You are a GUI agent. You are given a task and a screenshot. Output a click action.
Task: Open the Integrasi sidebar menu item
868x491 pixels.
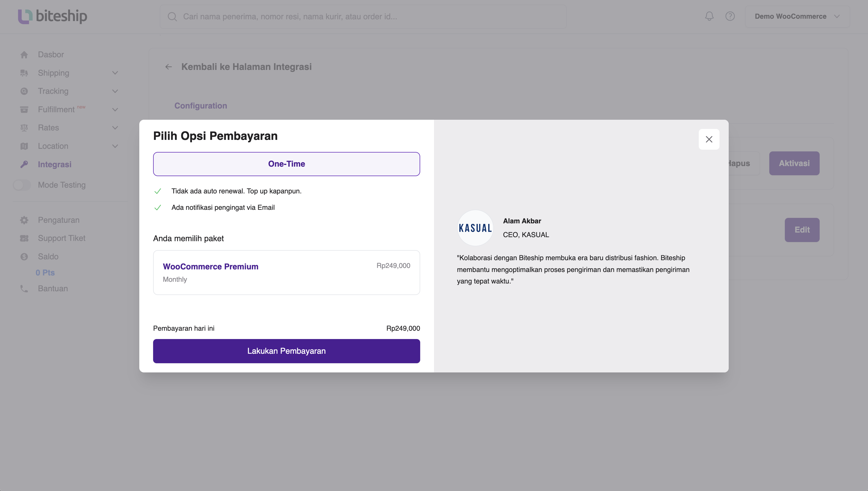[x=55, y=165]
